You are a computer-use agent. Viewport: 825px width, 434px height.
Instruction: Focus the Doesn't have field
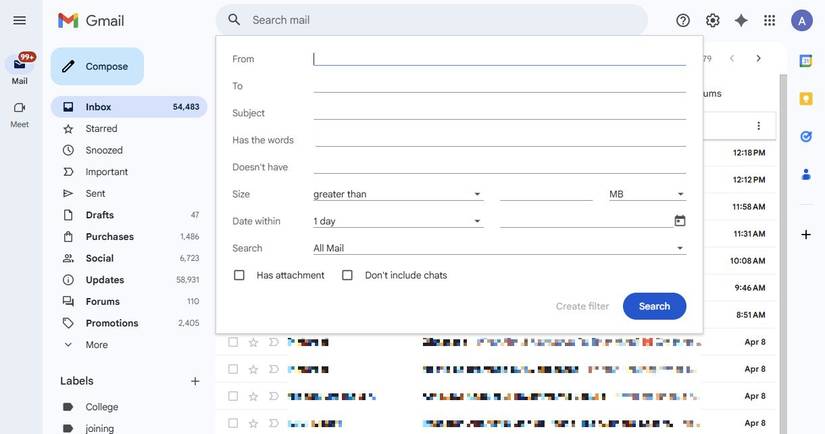[499, 167]
